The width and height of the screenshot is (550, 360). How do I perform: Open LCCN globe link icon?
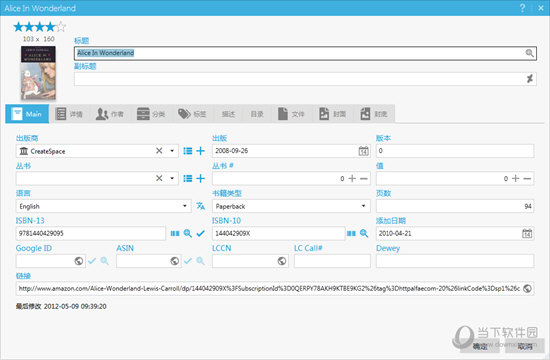tap(282, 261)
